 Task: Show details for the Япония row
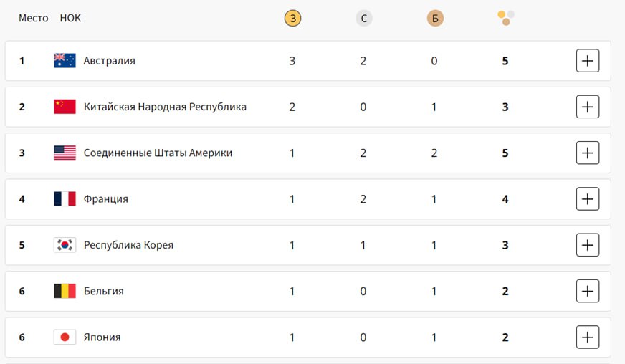[x=588, y=337]
